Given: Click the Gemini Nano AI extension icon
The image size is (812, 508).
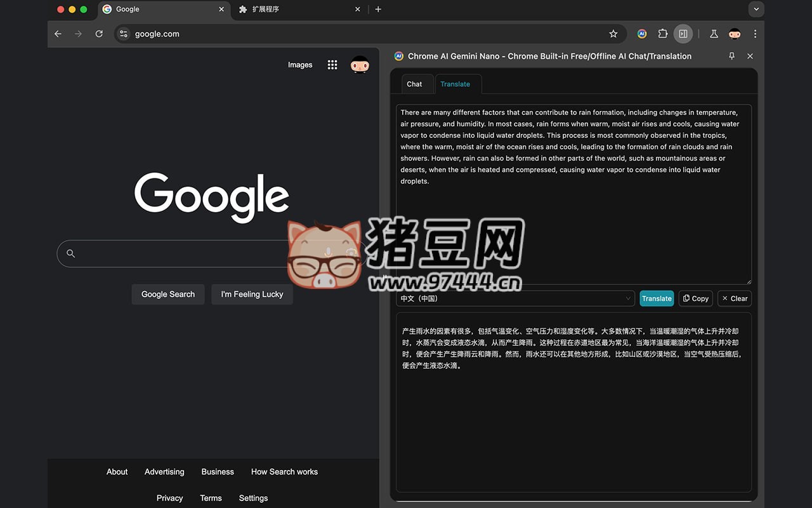Looking at the screenshot, I should pos(642,34).
